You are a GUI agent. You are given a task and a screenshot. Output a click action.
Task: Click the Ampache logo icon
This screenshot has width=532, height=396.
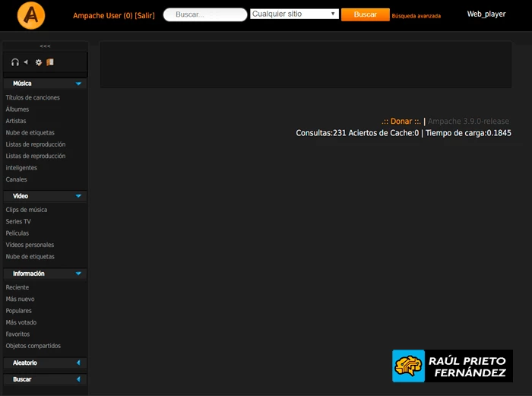coord(31,14)
